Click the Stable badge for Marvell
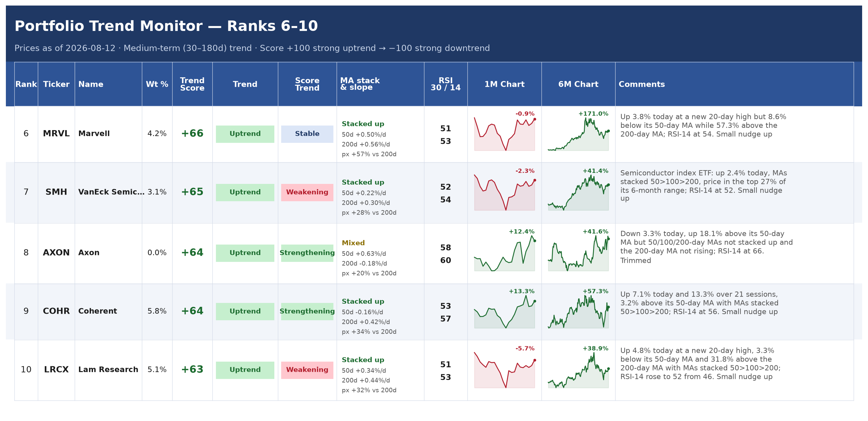The image size is (868, 421). point(307,134)
